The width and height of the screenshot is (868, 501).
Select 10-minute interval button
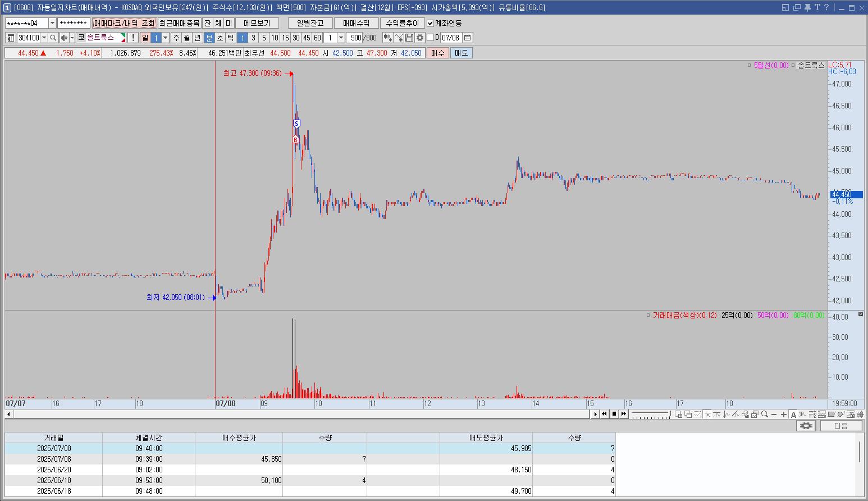click(275, 38)
